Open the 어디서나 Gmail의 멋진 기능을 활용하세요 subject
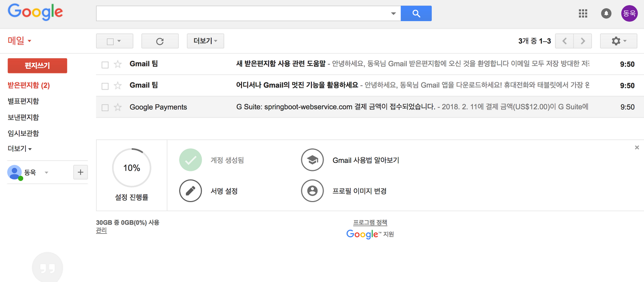 click(x=297, y=85)
